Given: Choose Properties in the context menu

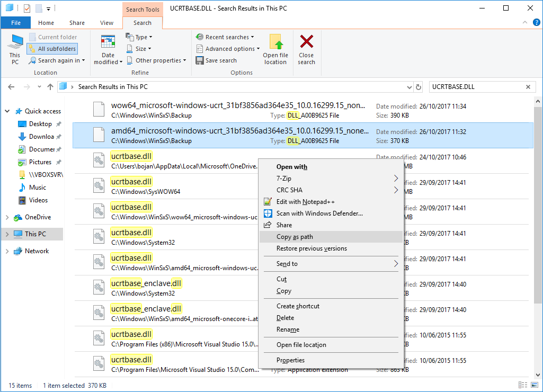Looking at the screenshot, I should pyautogui.click(x=331, y=360).
